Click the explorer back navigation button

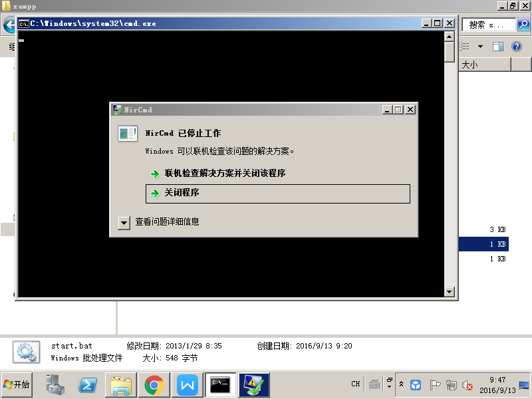point(9,25)
